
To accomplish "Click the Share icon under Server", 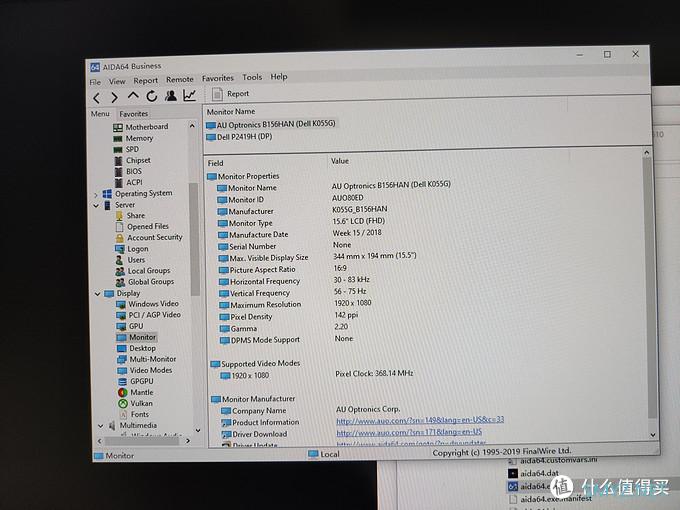I will pos(120,216).
